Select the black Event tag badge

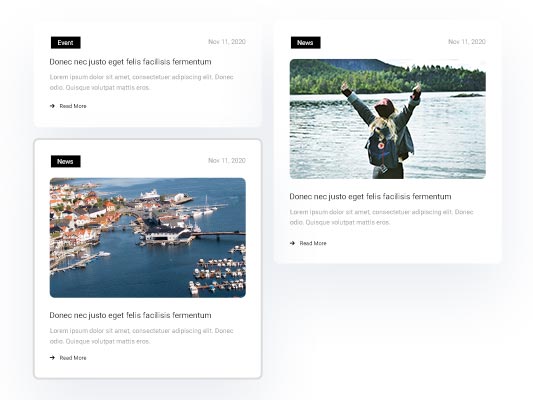click(x=66, y=42)
